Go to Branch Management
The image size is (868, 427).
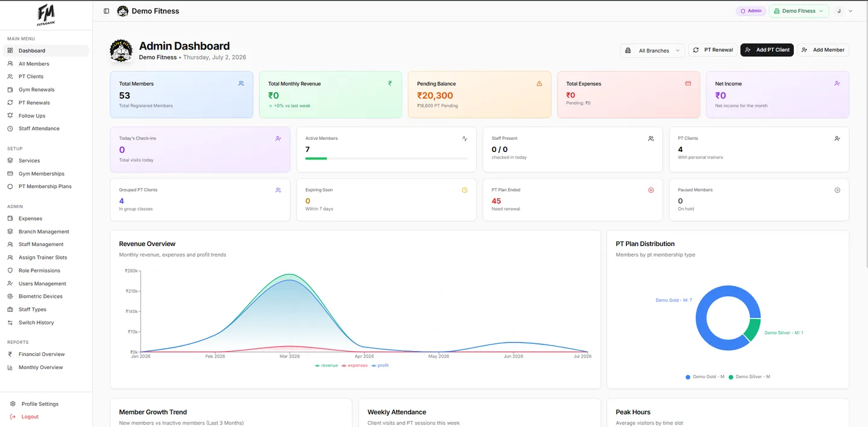click(x=45, y=232)
